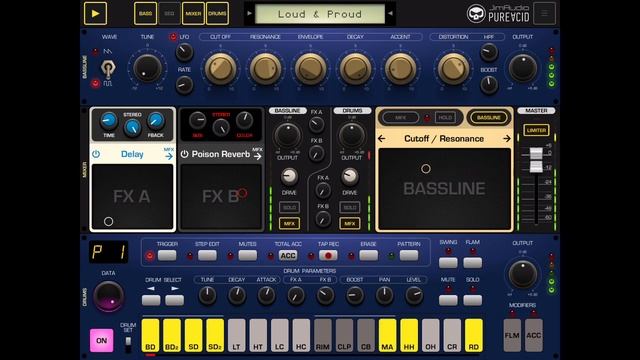Viewport: 640px width, 360px height.
Task: Click the LFO RATE knob
Action: pos(184,85)
